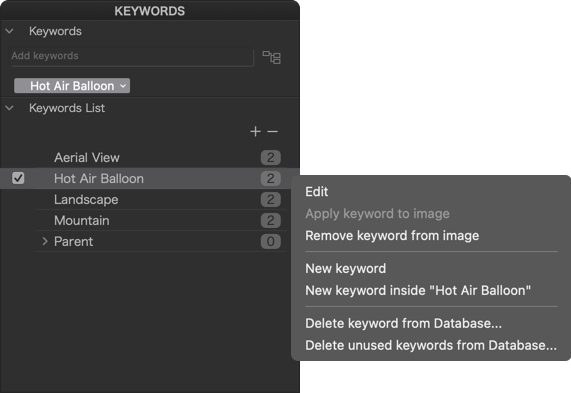Click the Add keywords input field
Viewport: 571px width, 393px height.
click(x=131, y=56)
